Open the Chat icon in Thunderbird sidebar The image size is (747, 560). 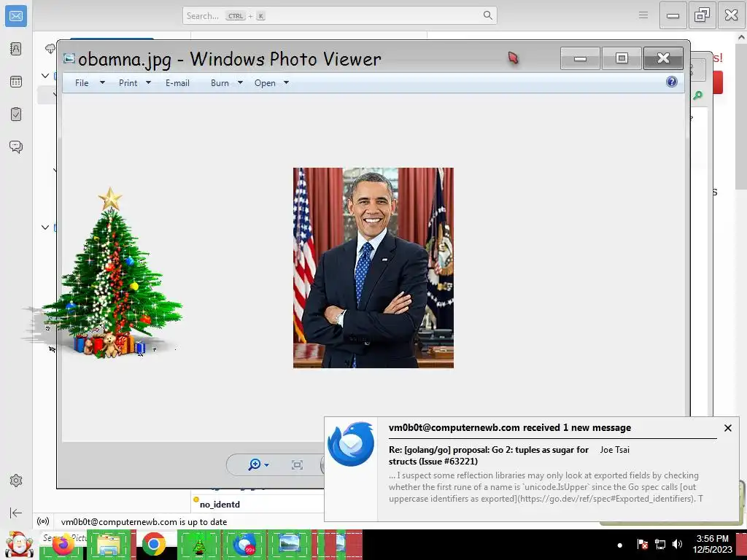click(16, 147)
